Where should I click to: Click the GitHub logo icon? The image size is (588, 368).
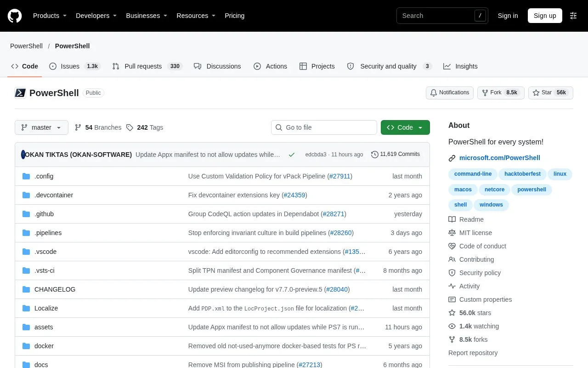15,16
